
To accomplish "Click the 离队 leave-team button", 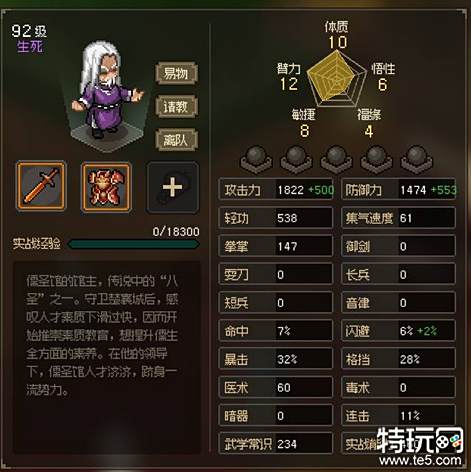I will [177, 139].
